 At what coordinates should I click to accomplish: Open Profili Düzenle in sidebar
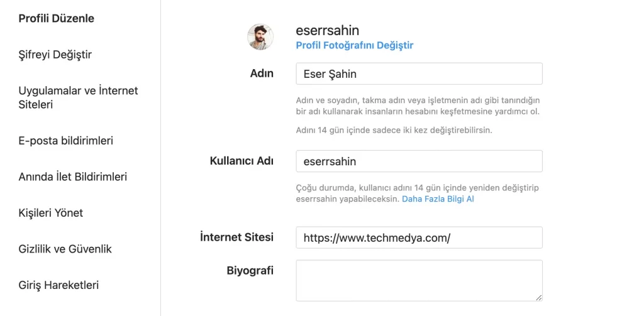[56, 18]
